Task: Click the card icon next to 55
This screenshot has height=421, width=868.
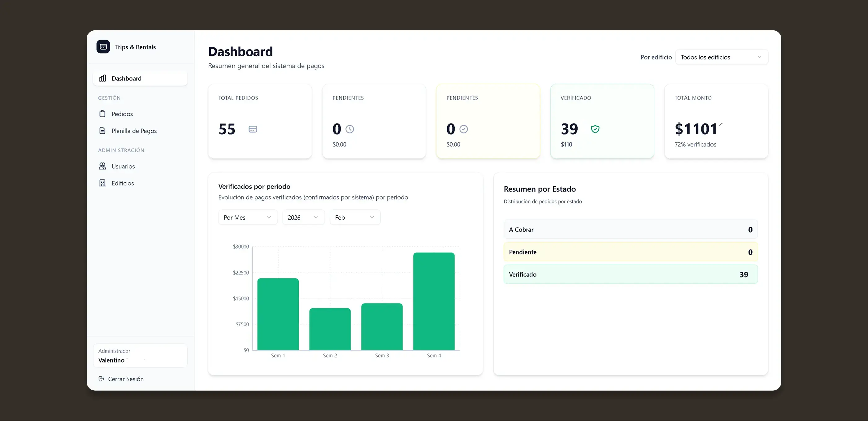Action: pos(253,129)
